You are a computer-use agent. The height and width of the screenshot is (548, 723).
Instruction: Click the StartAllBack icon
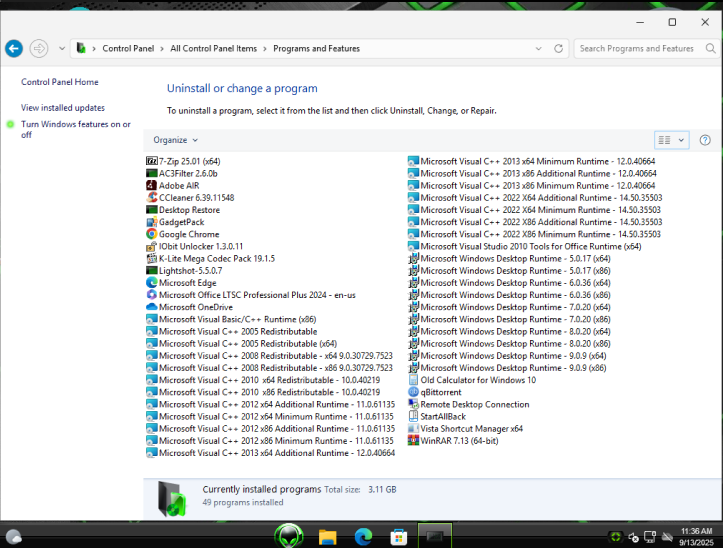413,416
